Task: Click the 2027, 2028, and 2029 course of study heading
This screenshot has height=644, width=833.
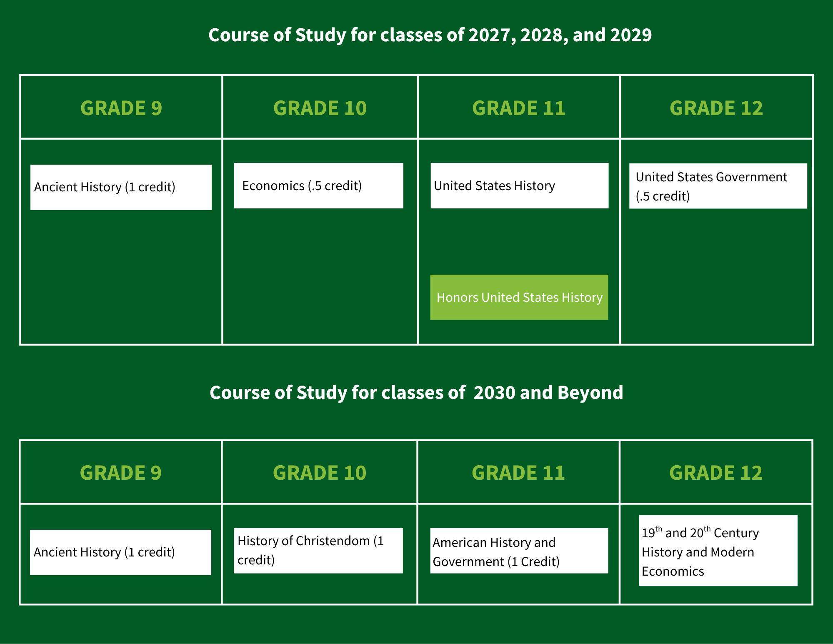Action: tap(430, 35)
